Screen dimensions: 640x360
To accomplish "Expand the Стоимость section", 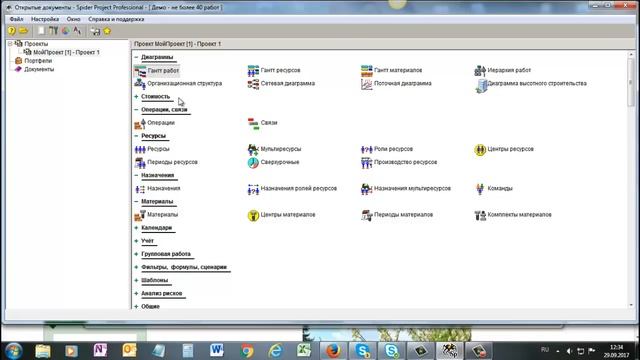I will 136,97.
